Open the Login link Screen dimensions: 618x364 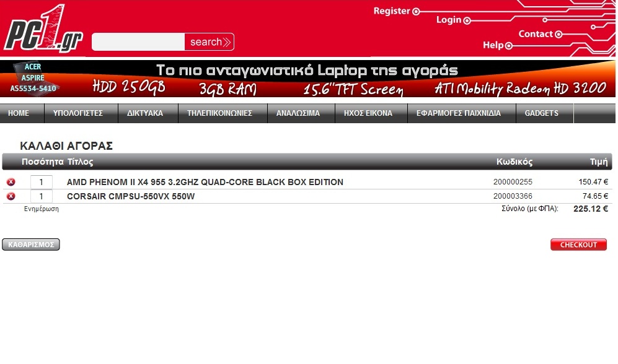click(453, 20)
